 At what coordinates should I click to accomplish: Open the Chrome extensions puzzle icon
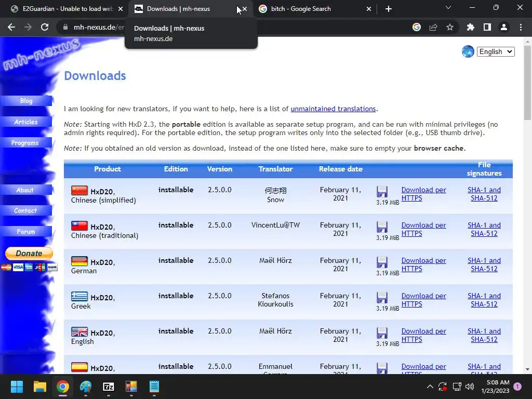(471, 27)
